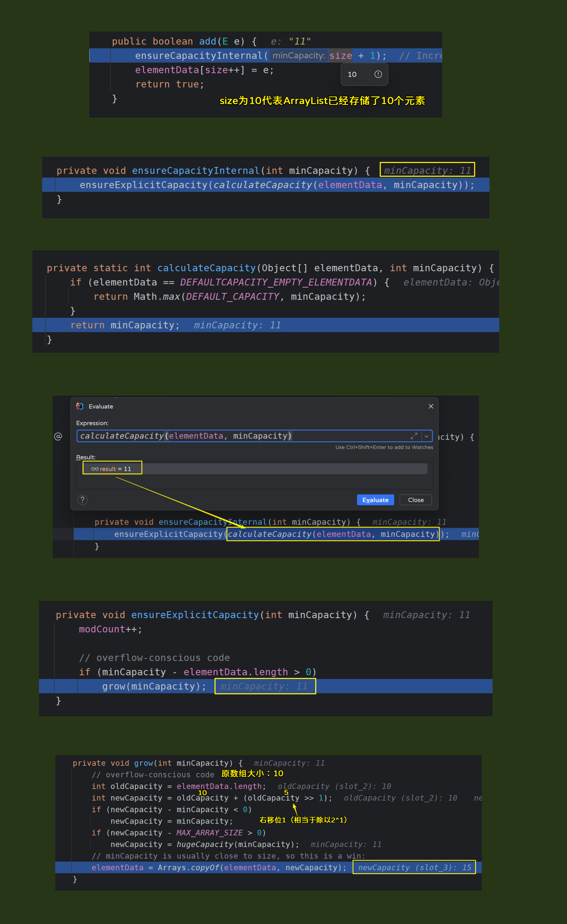Open the expression history dropdown arrow
This screenshot has width=567, height=924.
(x=427, y=436)
